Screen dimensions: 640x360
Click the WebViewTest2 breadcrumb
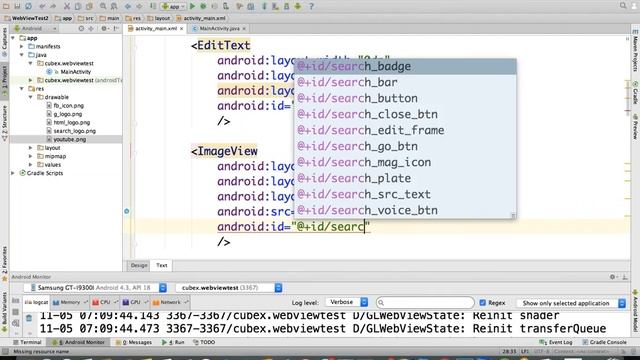click(26, 18)
